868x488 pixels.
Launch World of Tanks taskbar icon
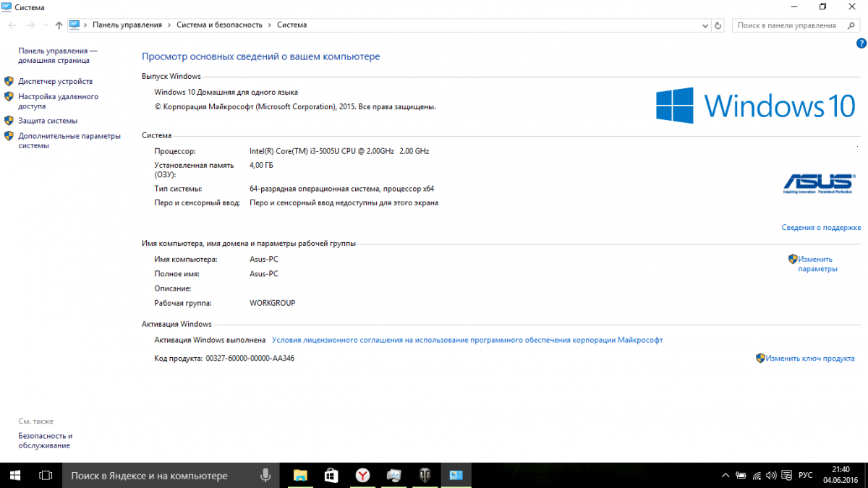425,475
